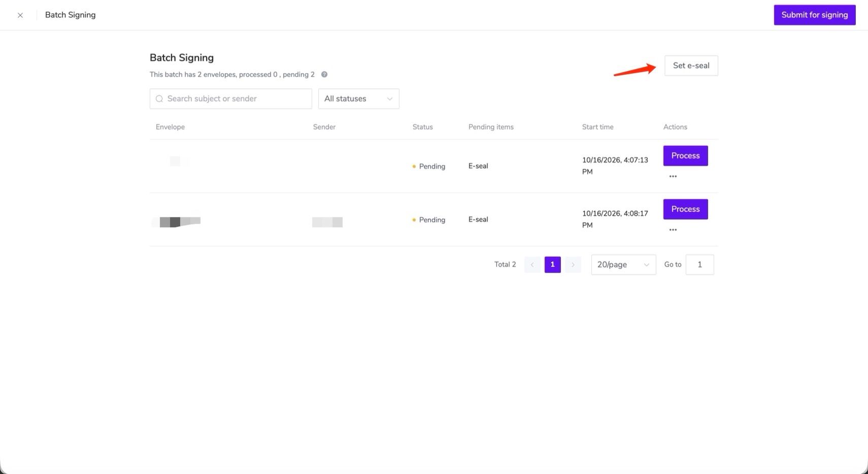Select page 1 in pagination
Screen dimensions: 868x474
tap(553, 265)
